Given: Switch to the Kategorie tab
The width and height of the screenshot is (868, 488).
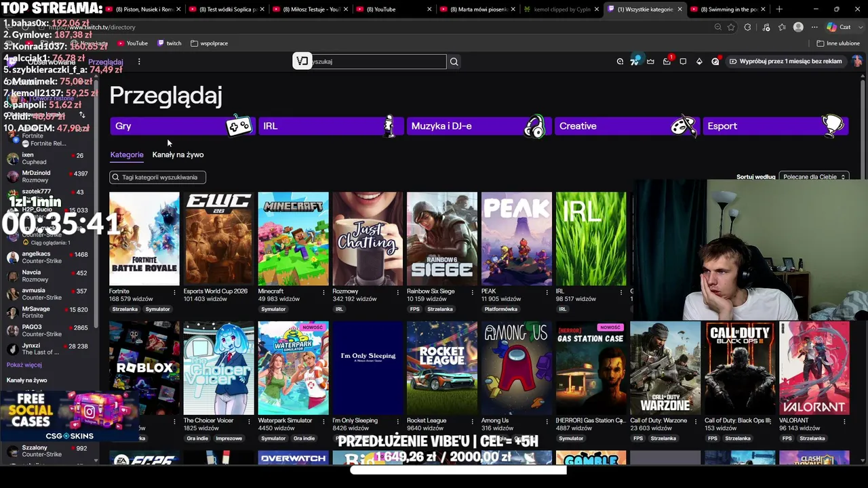Looking at the screenshot, I should click(x=127, y=155).
